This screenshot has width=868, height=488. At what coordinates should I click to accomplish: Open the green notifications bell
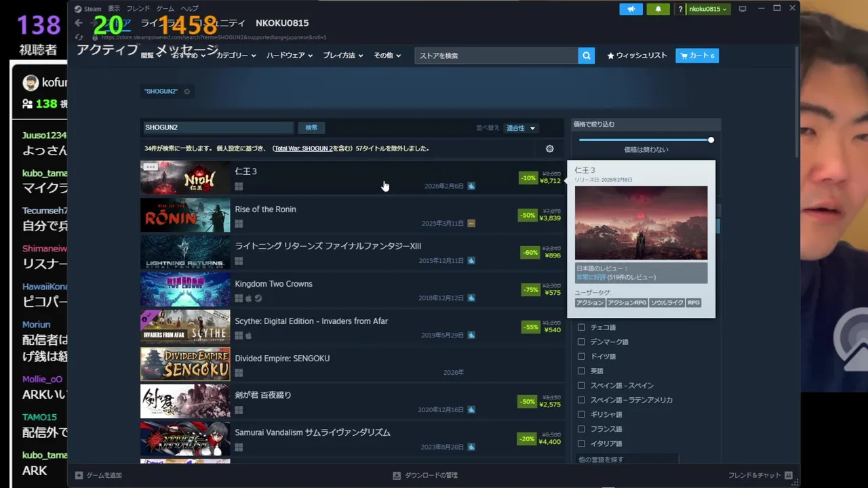coord(658,9)
